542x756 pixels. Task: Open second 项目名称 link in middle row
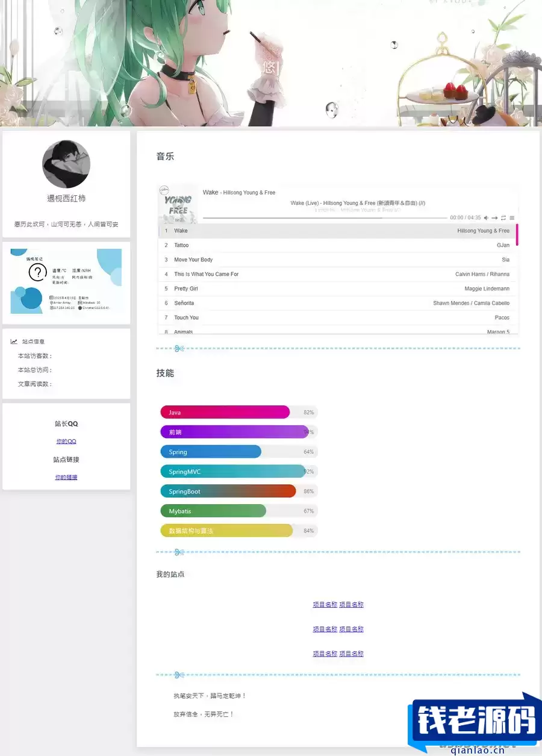point(352,629)
